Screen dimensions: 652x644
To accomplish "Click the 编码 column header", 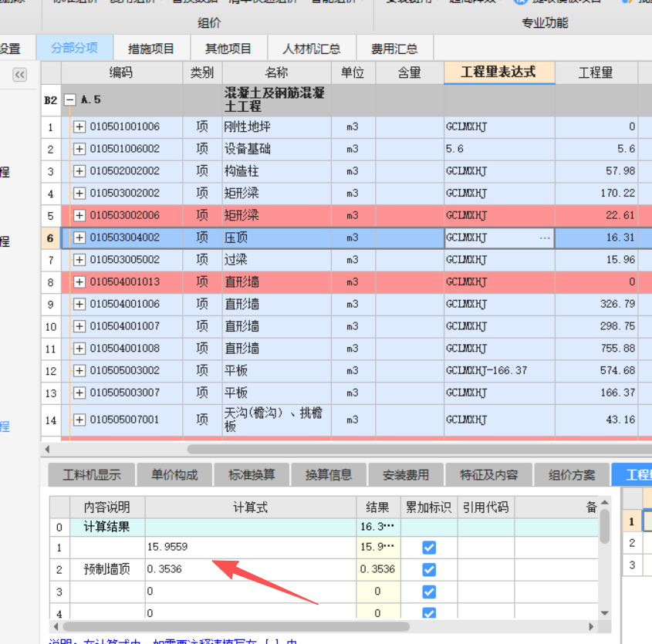I will tap(121, 72).
